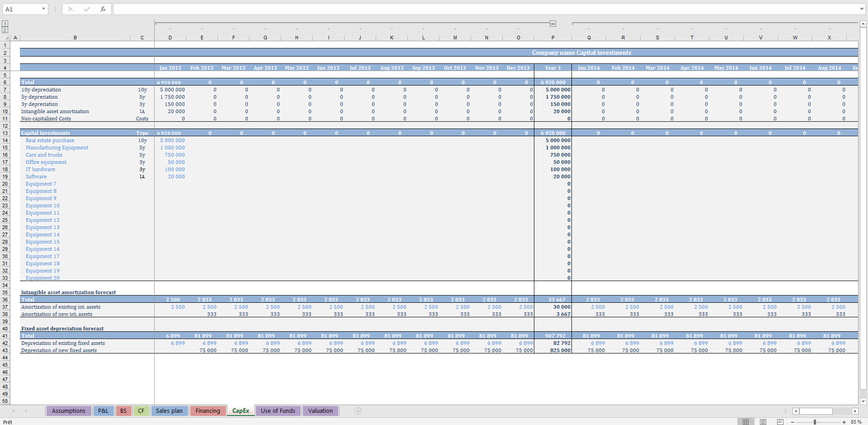Screen dimensions: 868x425
Task: Click the formula bar options dots
Action: (55, 9)
